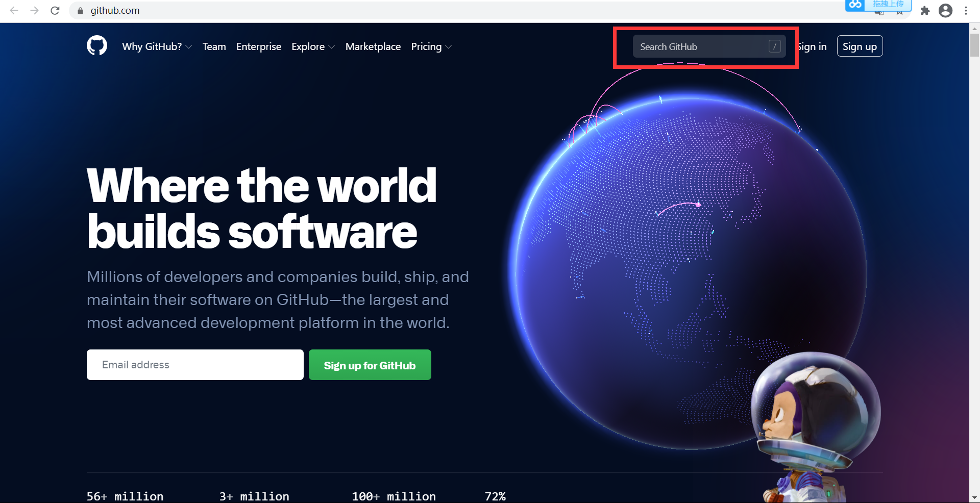Click the Sign up button in header
The width and height of the screenshot is (980, 503).
click(860, 46)
